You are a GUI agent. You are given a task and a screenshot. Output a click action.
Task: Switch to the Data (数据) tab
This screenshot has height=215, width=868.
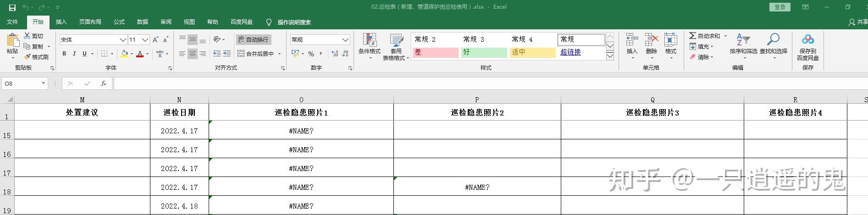(x=143, y=22)
